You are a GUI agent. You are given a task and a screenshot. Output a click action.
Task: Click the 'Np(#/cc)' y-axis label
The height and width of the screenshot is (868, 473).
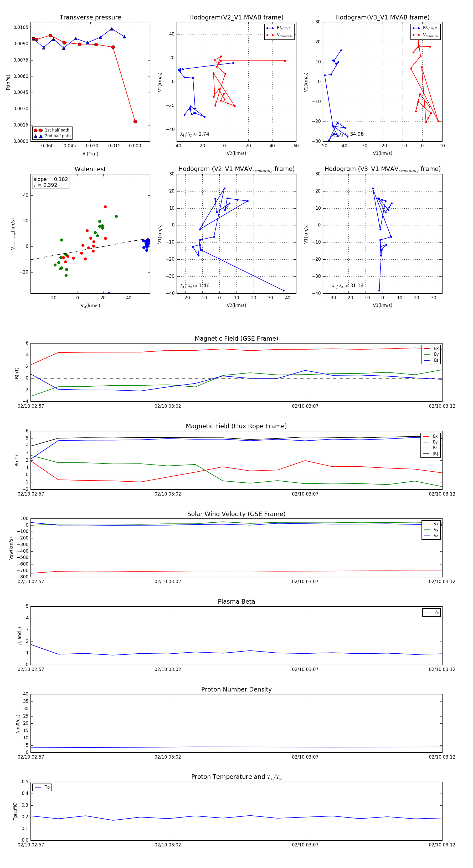(x=18, y=723)
